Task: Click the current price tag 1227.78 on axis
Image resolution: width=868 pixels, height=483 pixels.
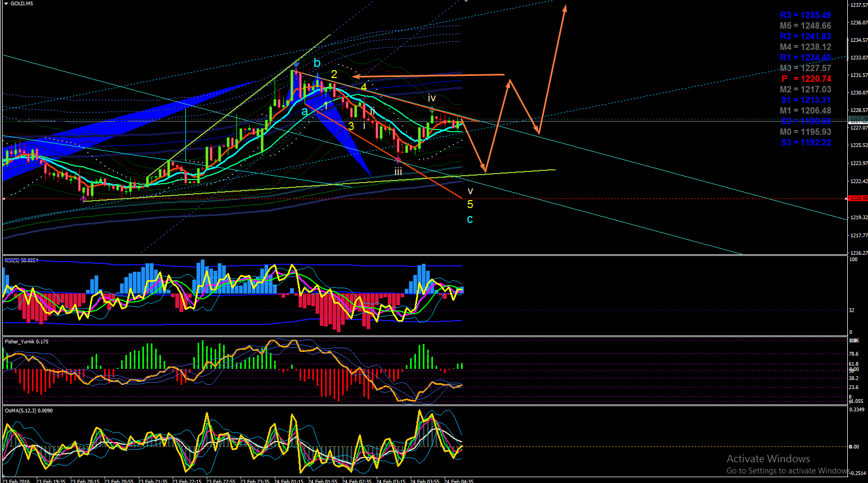Action: pos(858,119)
